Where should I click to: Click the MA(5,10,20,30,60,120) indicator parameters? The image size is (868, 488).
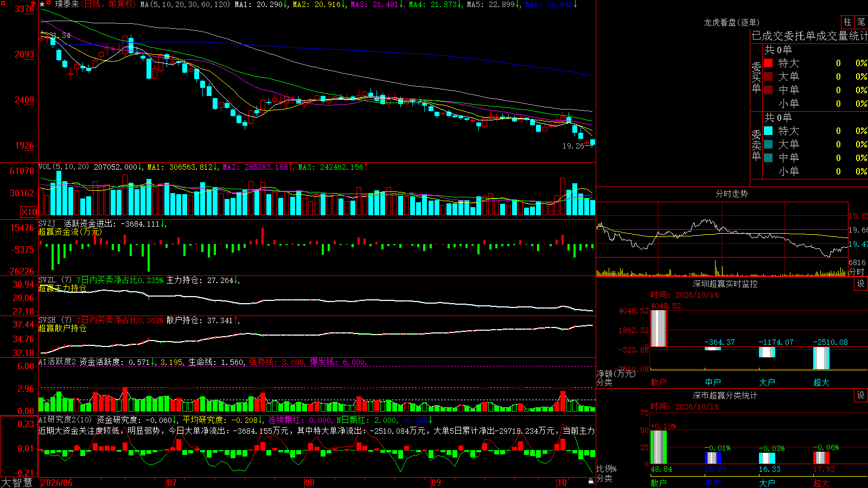185,4
